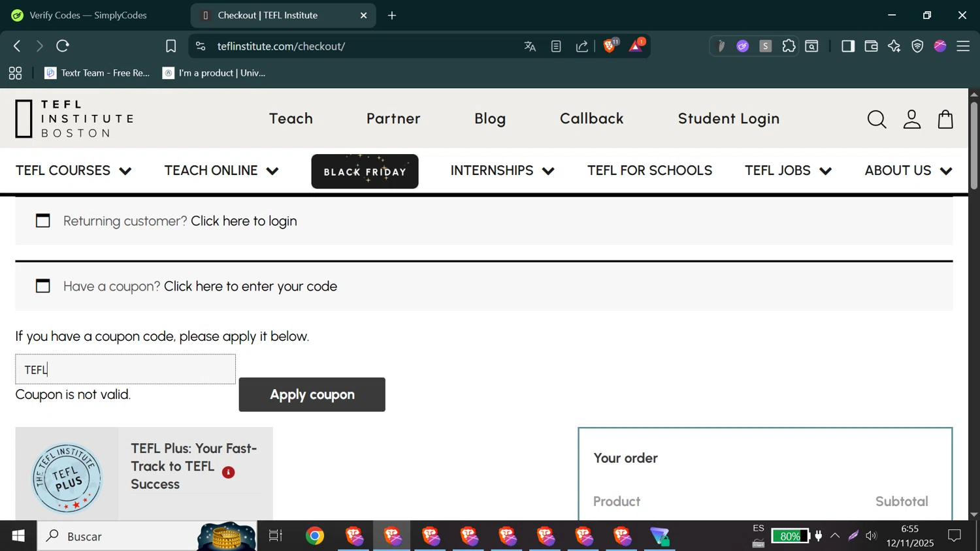Open the translate page icon

[530, 46]
